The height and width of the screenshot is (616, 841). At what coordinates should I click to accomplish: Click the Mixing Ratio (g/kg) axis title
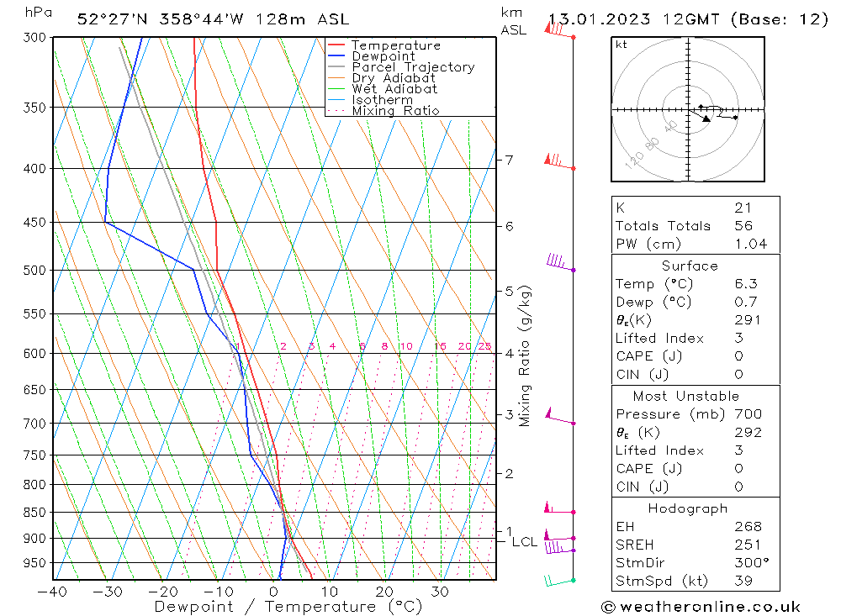[525, 356]
